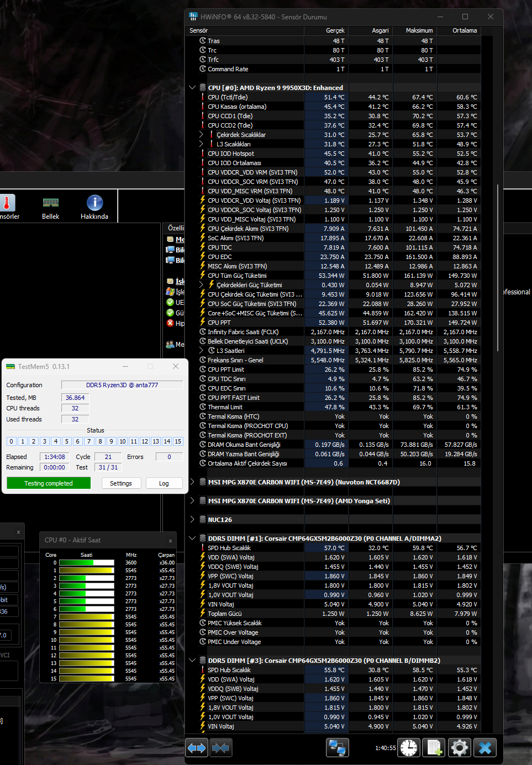Click the HWiNFO title bar app icon
Screen dimensions: 532x765
[193, 17]
